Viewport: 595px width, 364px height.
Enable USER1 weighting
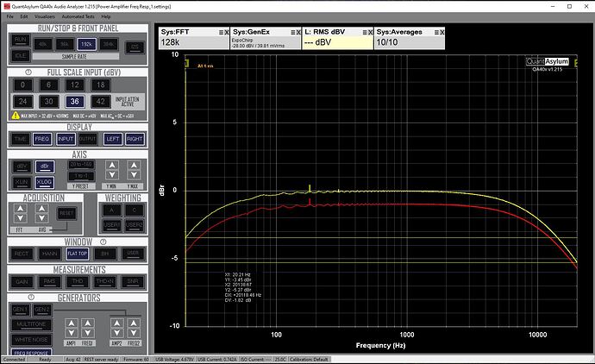tap(112, 225)
